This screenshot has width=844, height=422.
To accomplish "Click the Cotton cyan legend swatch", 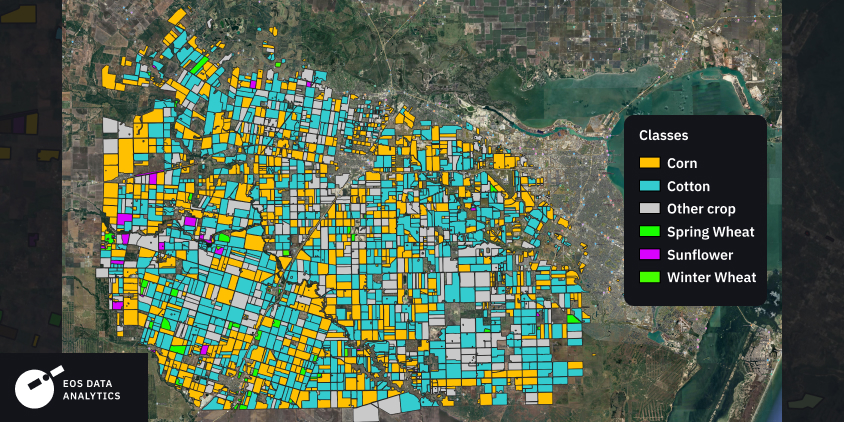I will pos(649,186).
